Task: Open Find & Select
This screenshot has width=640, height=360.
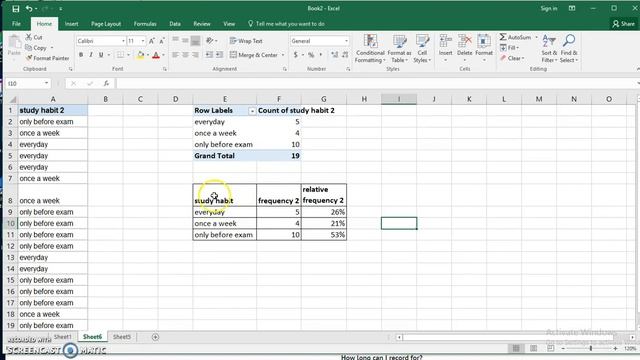Action: pos(569,49)
